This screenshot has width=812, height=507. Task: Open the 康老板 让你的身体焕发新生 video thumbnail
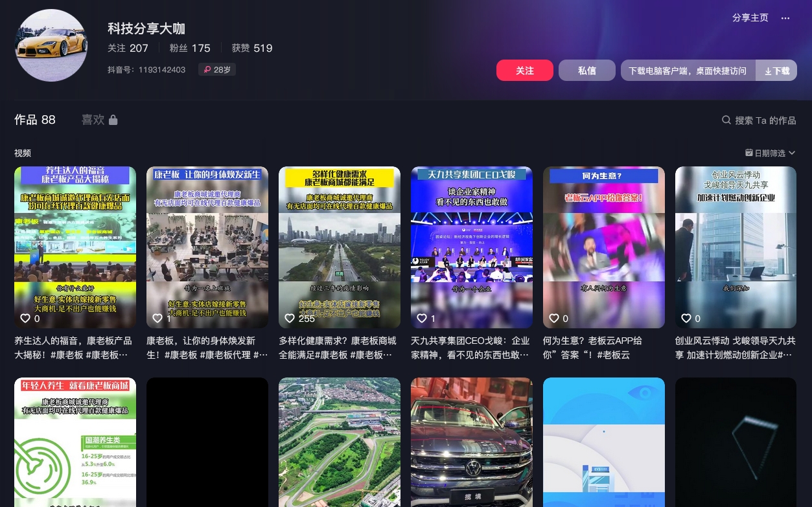(x=207, y=247)
